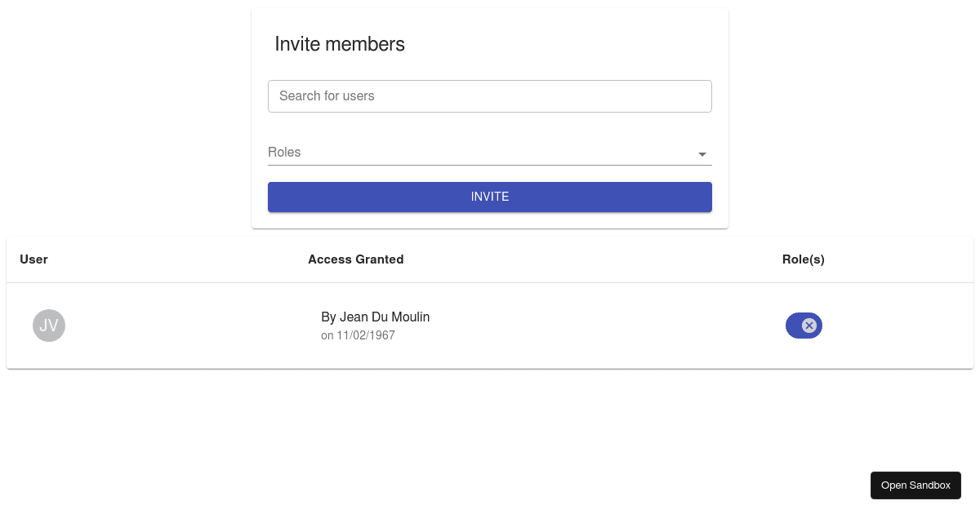
Task: Send invitation with the INVITE button
Action: point(490,197)
